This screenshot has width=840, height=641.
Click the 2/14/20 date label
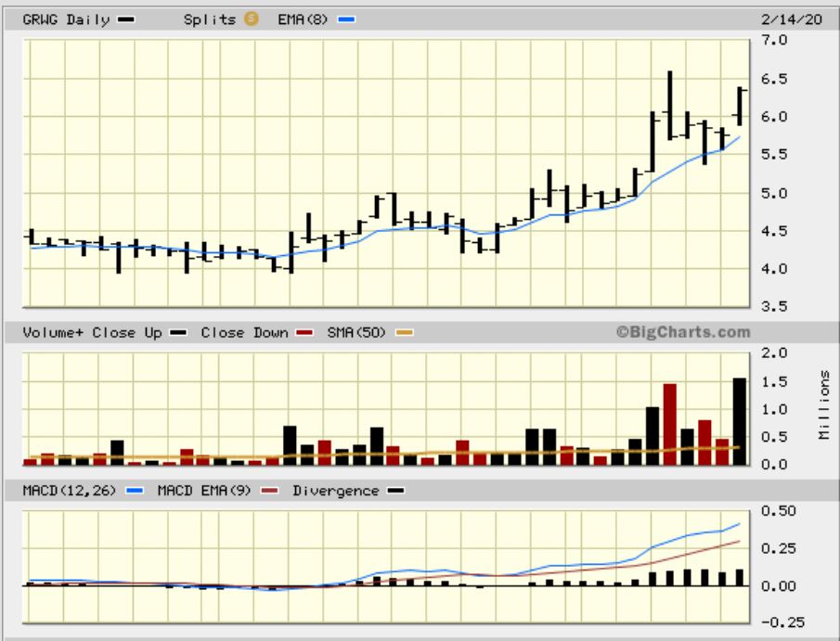coord(791,19)
